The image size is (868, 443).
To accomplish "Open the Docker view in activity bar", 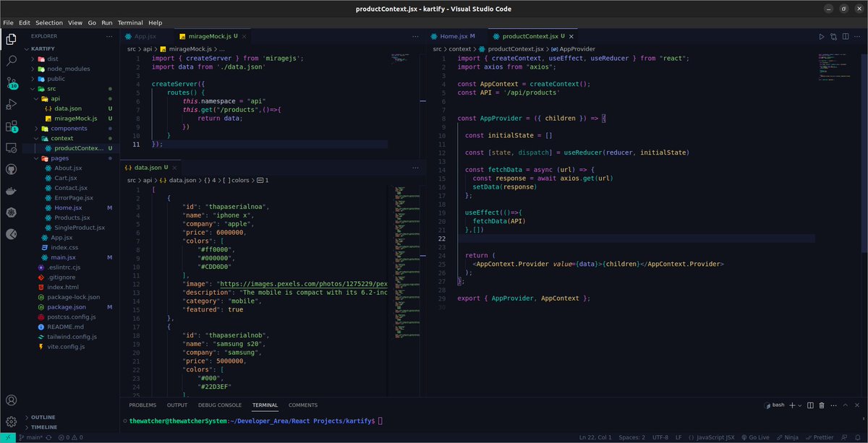I will tap(11, 192).
